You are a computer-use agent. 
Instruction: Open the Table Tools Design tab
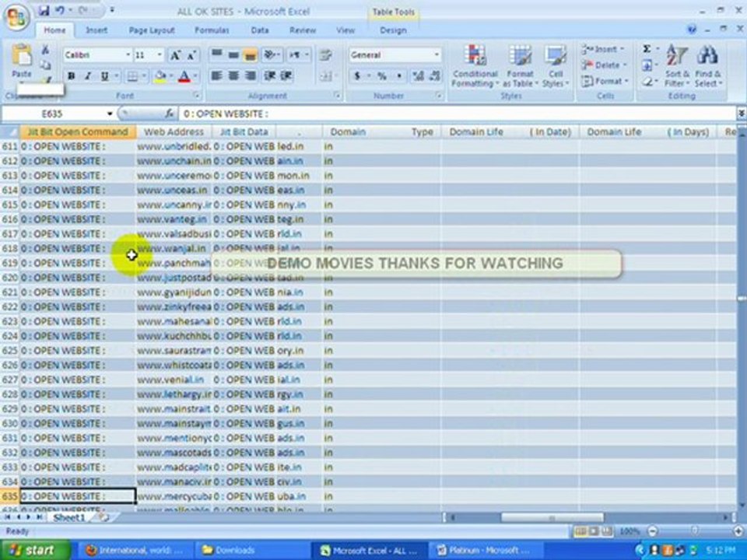pos(393,30)
